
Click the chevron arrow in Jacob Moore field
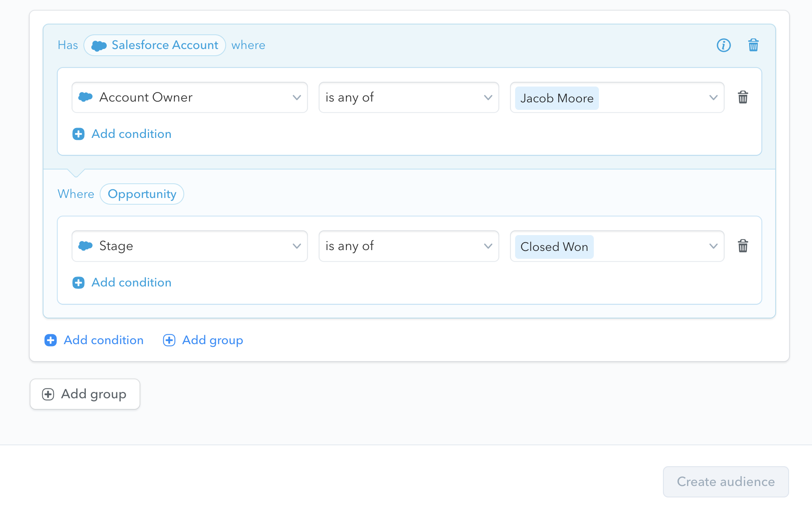[713, 98]
